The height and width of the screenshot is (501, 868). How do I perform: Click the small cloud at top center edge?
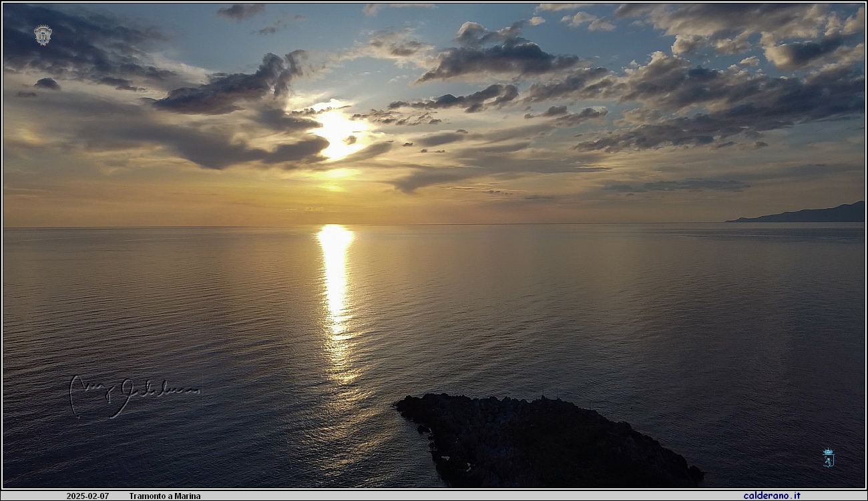pyautogui.click(x=240, y=10)
